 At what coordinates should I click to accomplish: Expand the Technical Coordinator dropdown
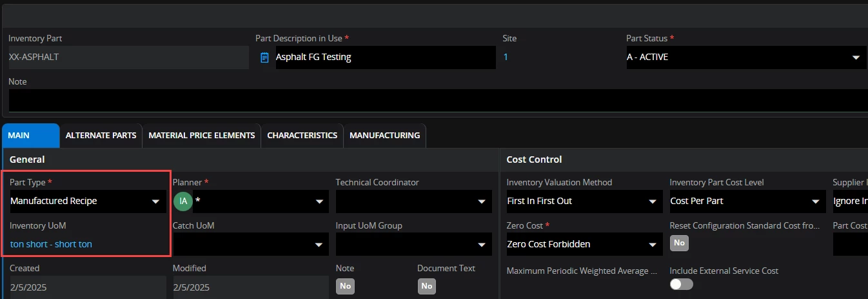coord(481,201)
